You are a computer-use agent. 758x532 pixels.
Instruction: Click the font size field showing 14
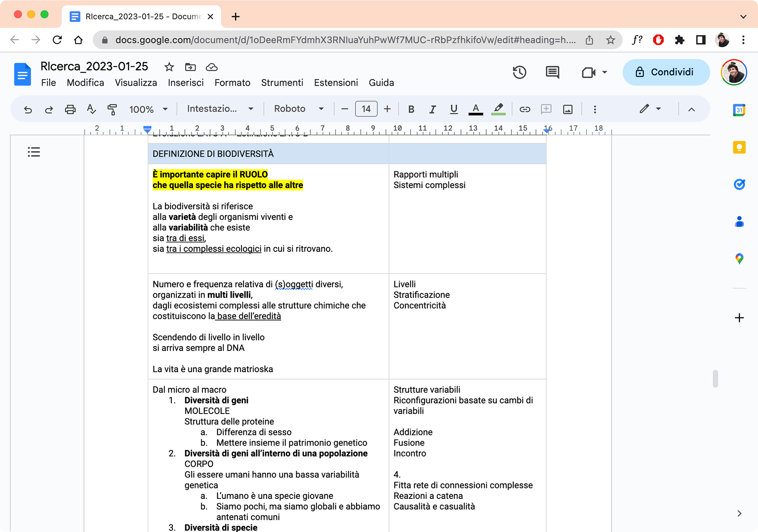coord(366,109)
